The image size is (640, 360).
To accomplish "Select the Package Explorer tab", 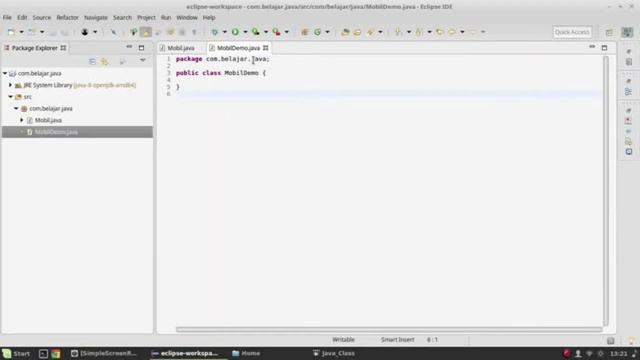I will pyautogui.click(x=35, y=48).
